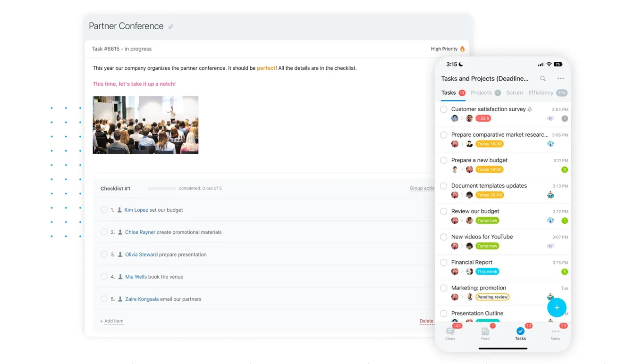This screenshot has width=635, height=364.
Task: Mark Kim Lopez's budget checklist item complete
Action: (104, 209)
